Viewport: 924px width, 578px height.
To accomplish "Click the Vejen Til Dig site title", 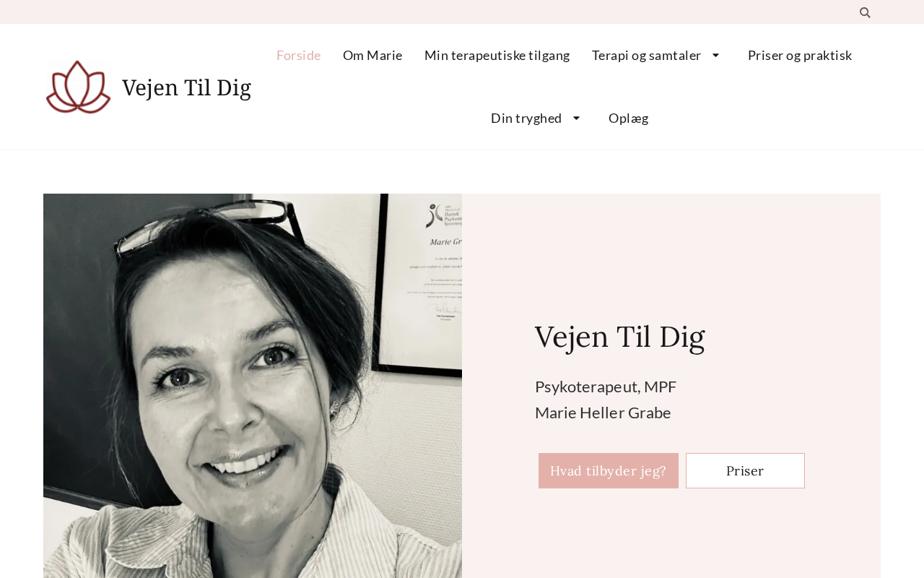I will coord(186,87).
